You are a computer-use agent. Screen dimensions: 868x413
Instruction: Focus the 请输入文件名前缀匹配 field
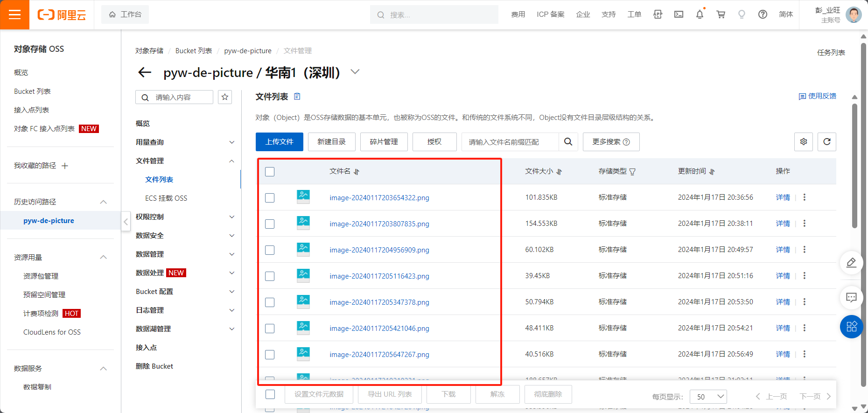[x=510, y=142]
